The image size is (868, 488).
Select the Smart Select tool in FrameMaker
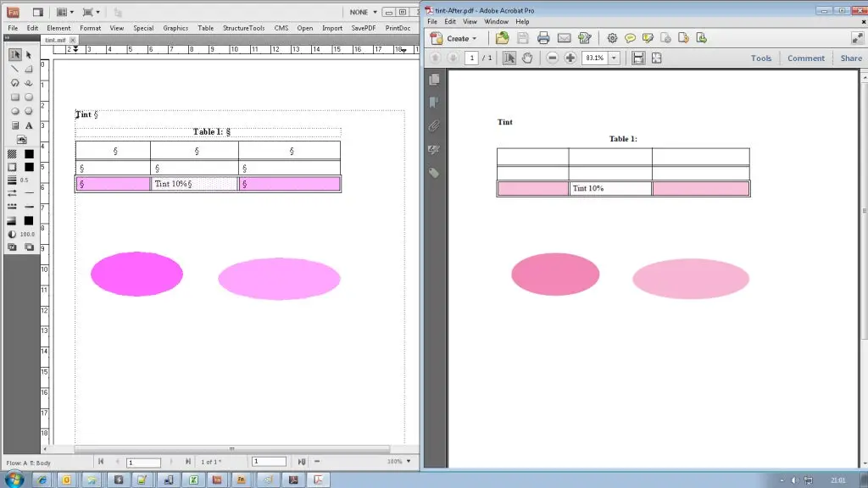14,54
